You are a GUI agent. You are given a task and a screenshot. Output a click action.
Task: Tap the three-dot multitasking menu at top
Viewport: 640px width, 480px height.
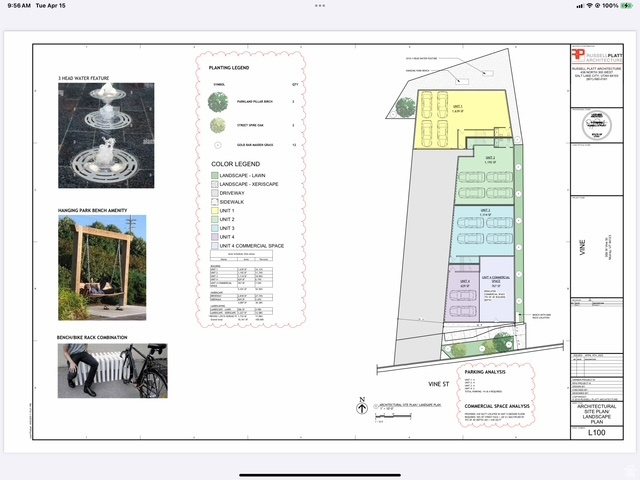[320, 5]
